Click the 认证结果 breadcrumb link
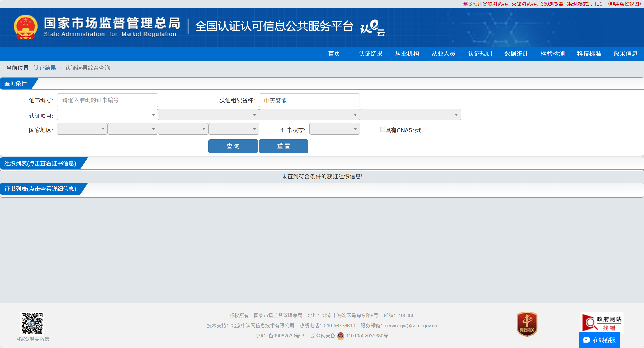 click(x=45, y=68)
